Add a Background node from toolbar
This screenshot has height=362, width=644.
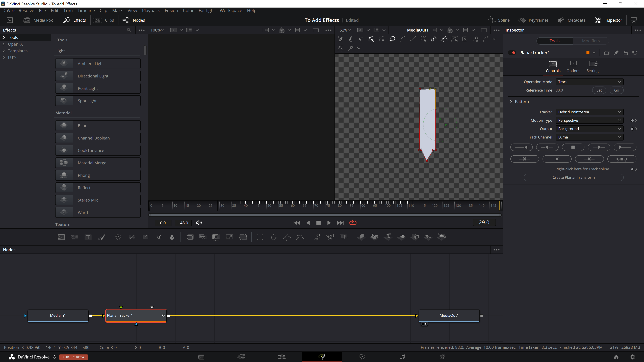click(x=61, y=237)
